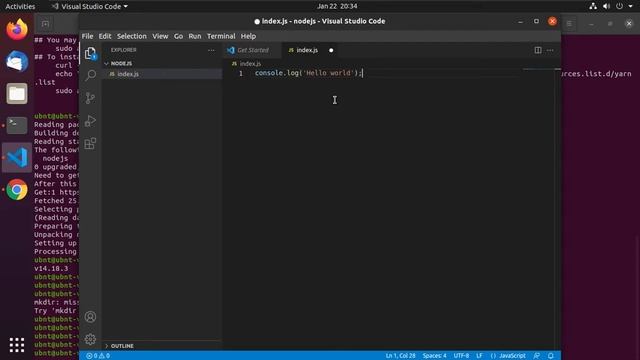640x360 pixels.
Task: Click Visual Studio Code dock icon
Action: pos(17,158)
